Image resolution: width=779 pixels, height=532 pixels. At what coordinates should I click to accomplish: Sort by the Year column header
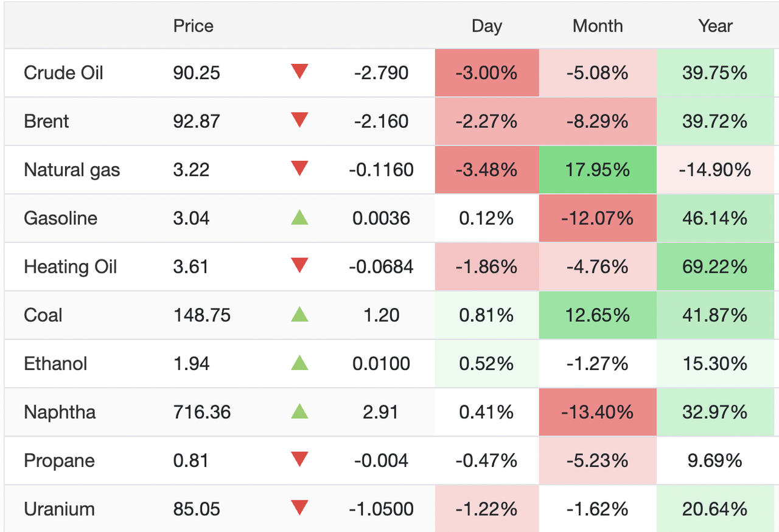click(x=715, y=26)
